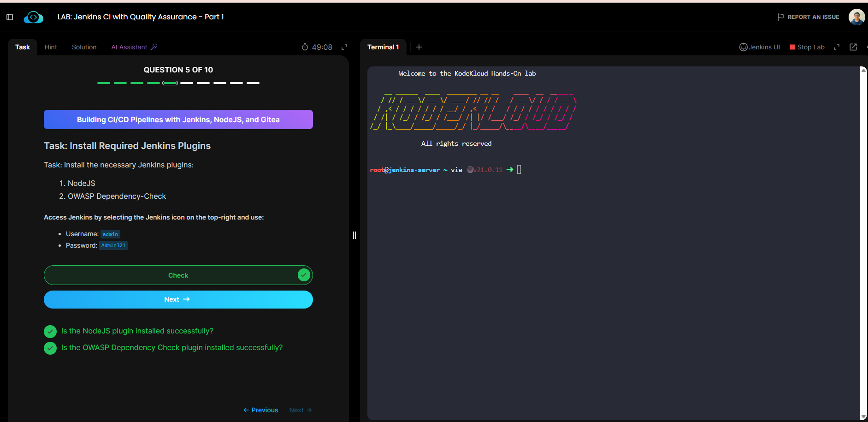Select the Terminal 1 tab

[x=383, y=47]
